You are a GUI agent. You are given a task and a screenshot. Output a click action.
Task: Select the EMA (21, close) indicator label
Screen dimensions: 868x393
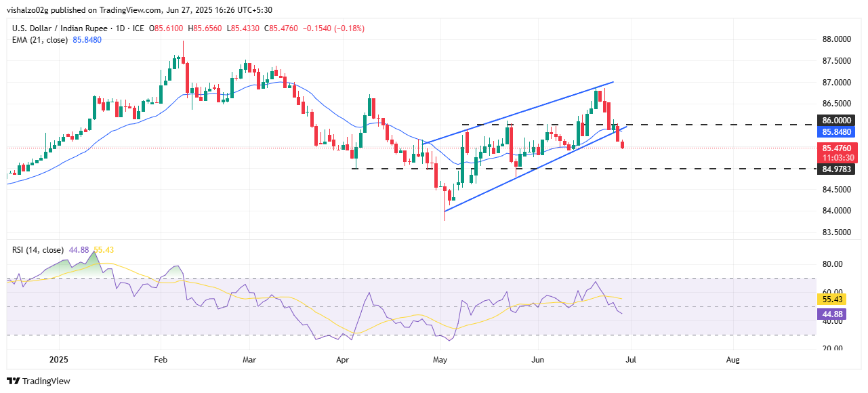(x=39, y=40)
